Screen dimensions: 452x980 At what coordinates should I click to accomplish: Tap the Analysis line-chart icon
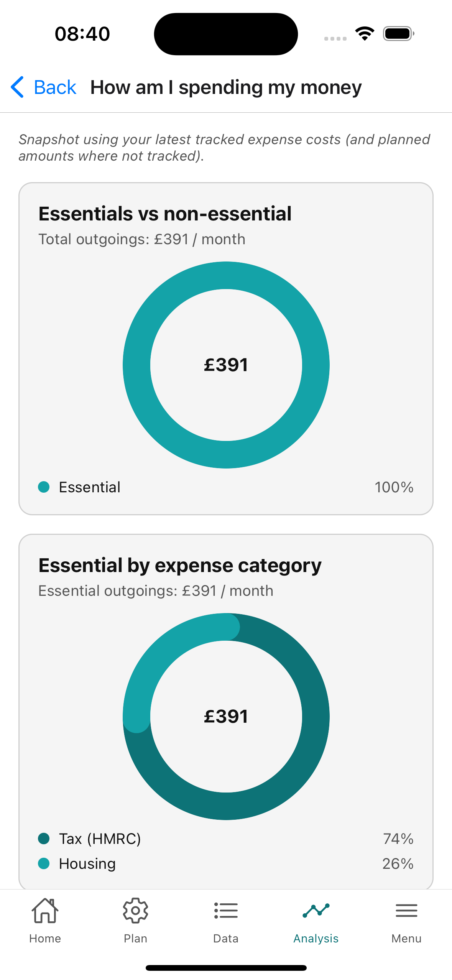[x=316, y=911]
